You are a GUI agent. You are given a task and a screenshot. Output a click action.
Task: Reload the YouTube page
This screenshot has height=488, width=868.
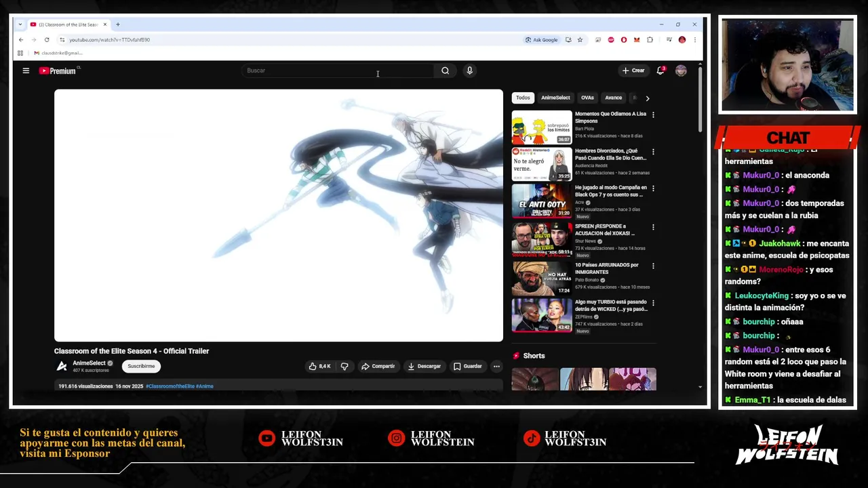[x=47, y=39]
